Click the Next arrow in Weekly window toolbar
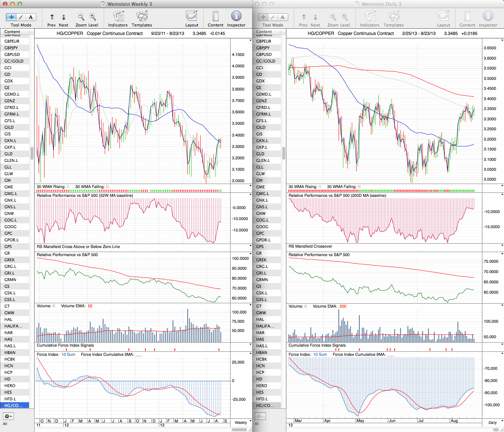Viewport: 504px width, 432px height. pos(64,17)
